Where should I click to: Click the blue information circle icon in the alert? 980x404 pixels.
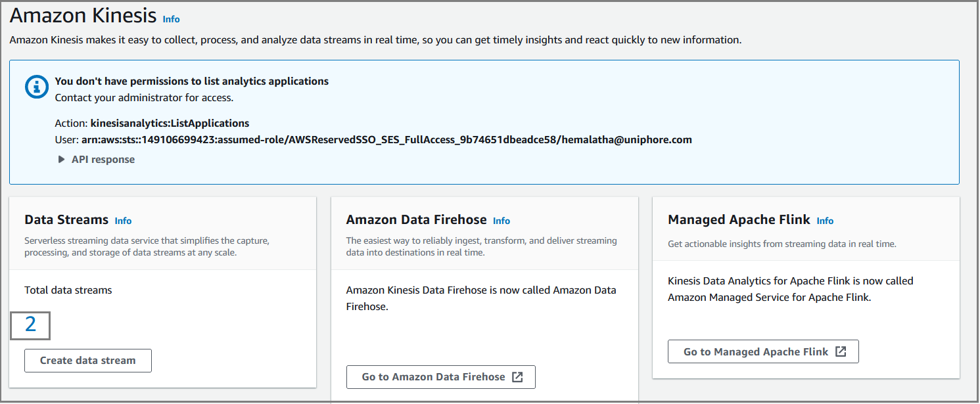tap(37, 87)
